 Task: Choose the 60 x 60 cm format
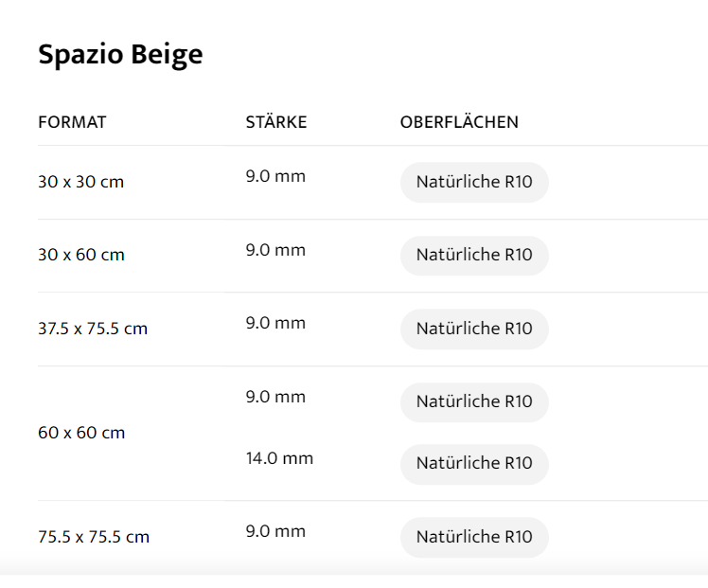(x=81, y=433)
